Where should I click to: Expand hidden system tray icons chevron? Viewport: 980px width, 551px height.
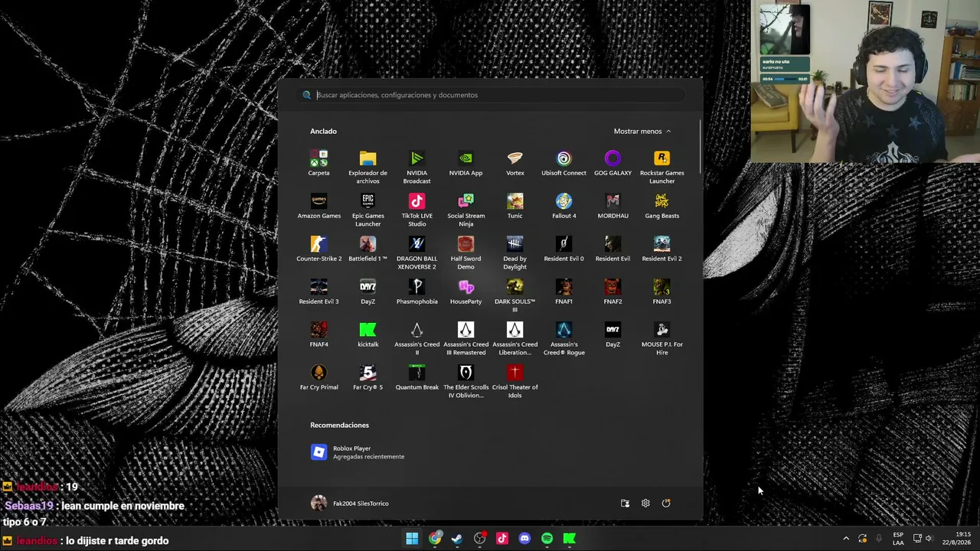tap(846, 538)
